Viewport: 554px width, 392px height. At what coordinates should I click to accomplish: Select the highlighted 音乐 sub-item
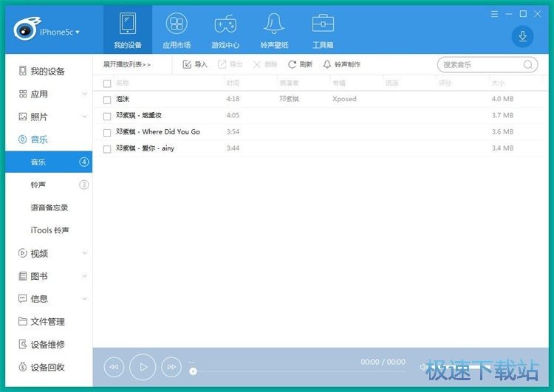coord(49,162)
